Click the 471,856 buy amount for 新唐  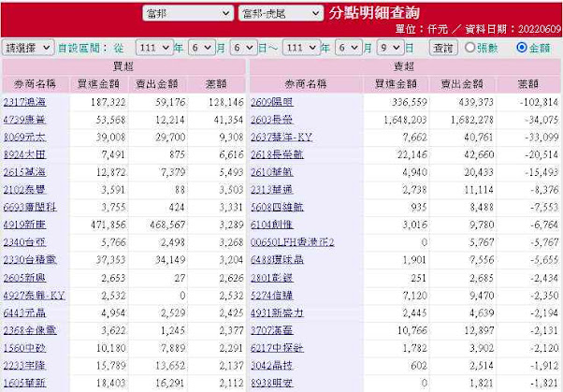tap(108, 225)
